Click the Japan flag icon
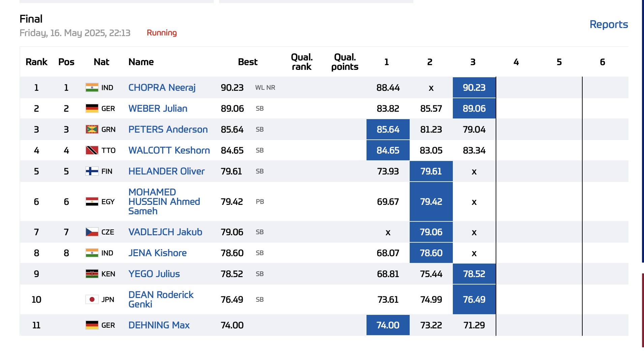Screen dimensions: 644x351 coord(92,300)
